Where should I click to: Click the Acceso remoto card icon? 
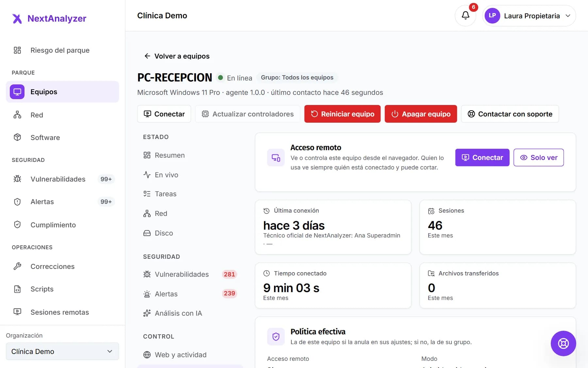(x=276, y=158)
